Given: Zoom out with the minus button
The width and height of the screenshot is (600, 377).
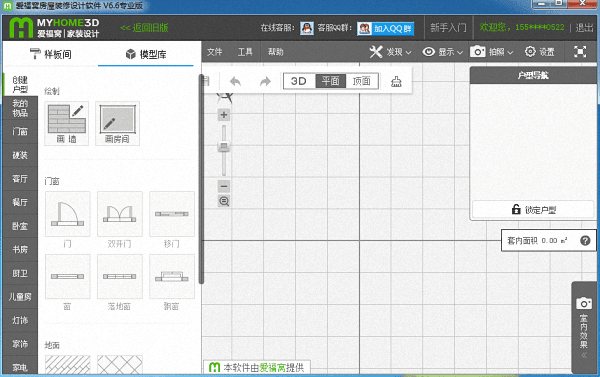Looking at the screenshot, I should point(224,186).
